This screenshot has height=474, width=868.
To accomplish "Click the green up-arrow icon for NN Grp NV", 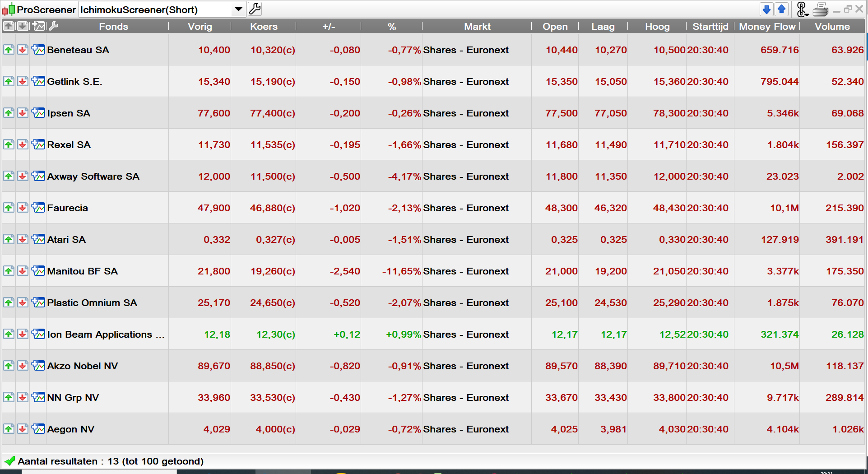I will pos(9,397).
